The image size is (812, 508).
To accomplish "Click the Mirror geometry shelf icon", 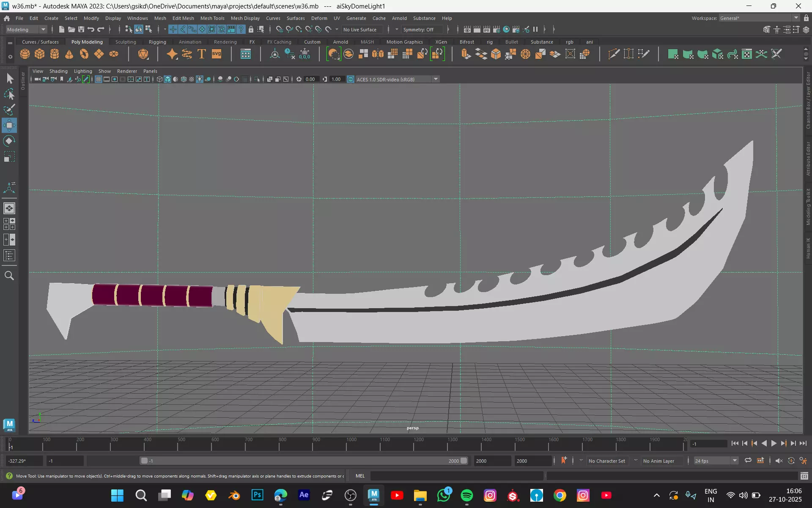I will coord(378,54).
